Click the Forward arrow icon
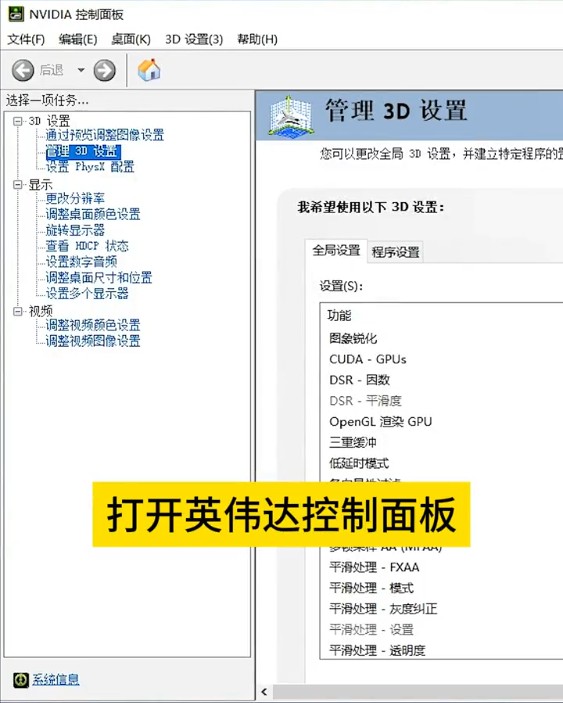Image resolution: width=563 pixels, height=703 pixels. click(x=104, y=70)
